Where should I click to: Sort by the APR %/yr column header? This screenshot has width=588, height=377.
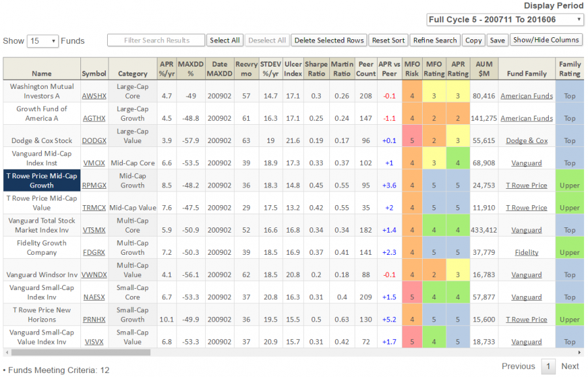167,69
